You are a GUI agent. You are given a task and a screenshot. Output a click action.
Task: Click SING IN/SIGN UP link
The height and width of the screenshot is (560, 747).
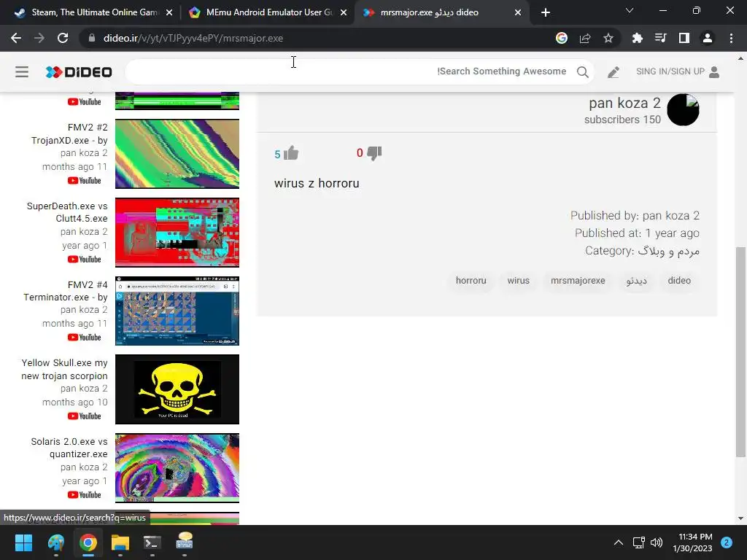pyautogui.click(x=670, y=71)
